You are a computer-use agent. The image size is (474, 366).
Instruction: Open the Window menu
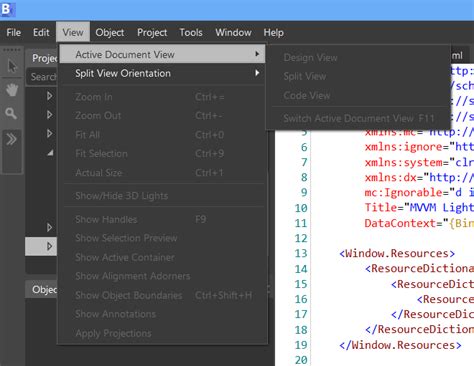coord(233,33)
